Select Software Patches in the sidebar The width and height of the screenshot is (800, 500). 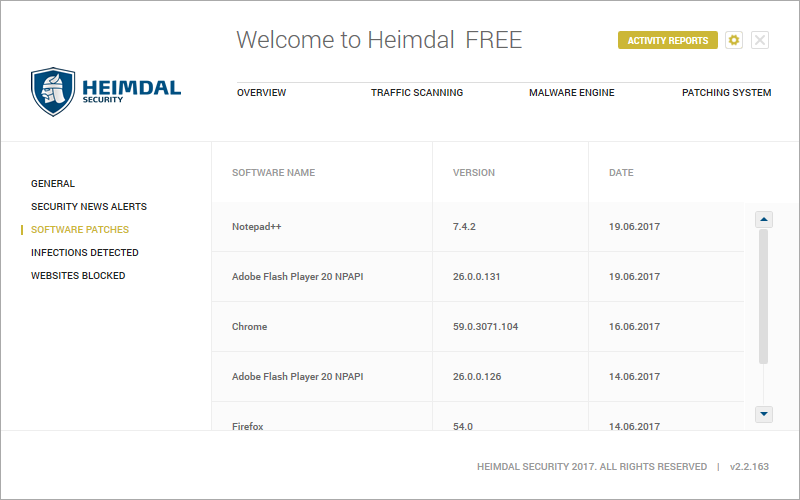pos(80,230)
